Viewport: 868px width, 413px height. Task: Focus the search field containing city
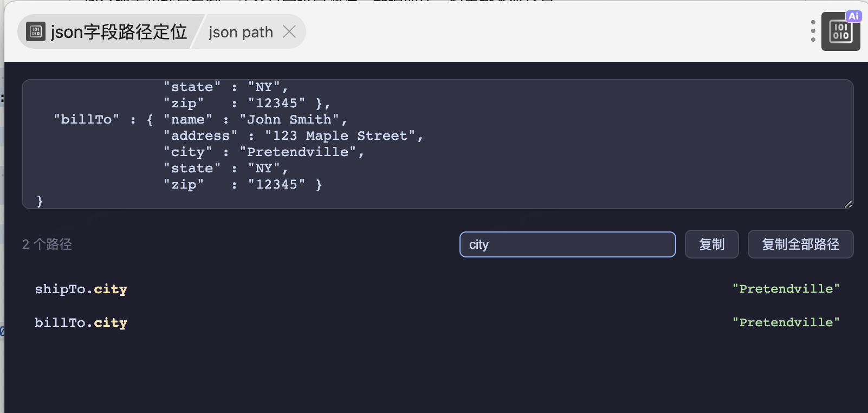567,244
